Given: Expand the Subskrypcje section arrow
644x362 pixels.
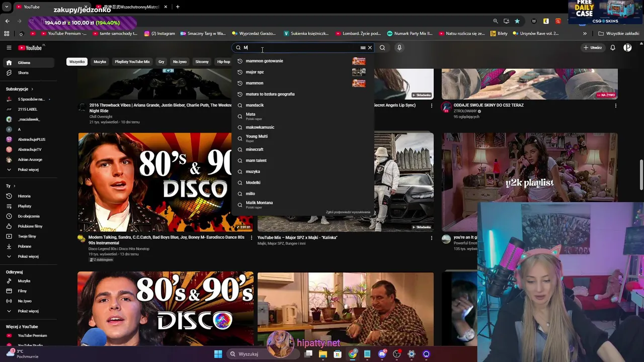Looking at the screenshot, I should (x=33, y=89).
